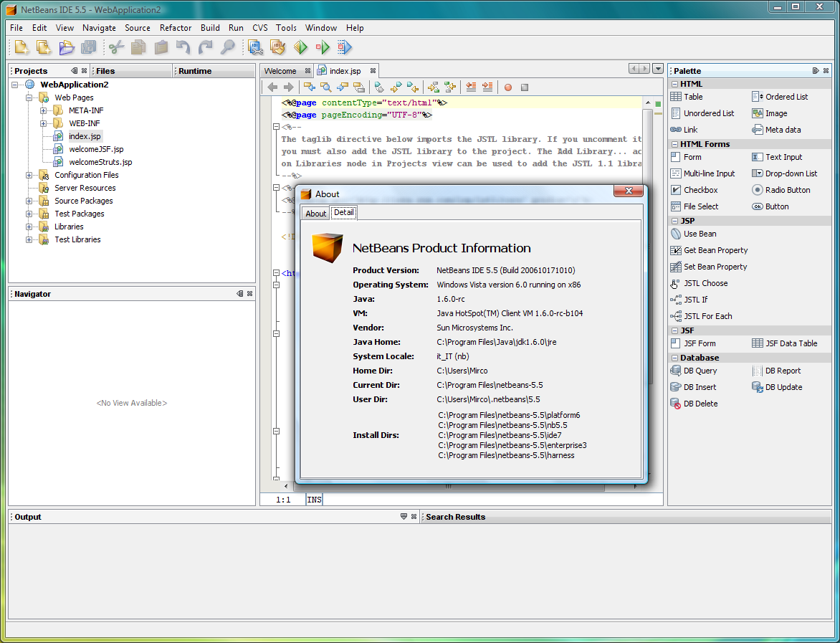
Task: Click the New Project toolbar icon
Action: pyautogui.click(x=44, y=48)
